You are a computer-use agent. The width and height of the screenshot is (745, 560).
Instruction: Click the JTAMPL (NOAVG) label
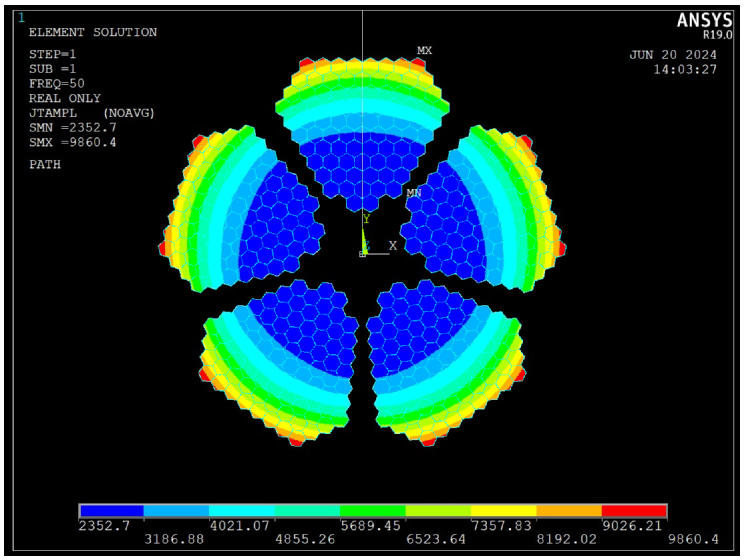point(92,113)
